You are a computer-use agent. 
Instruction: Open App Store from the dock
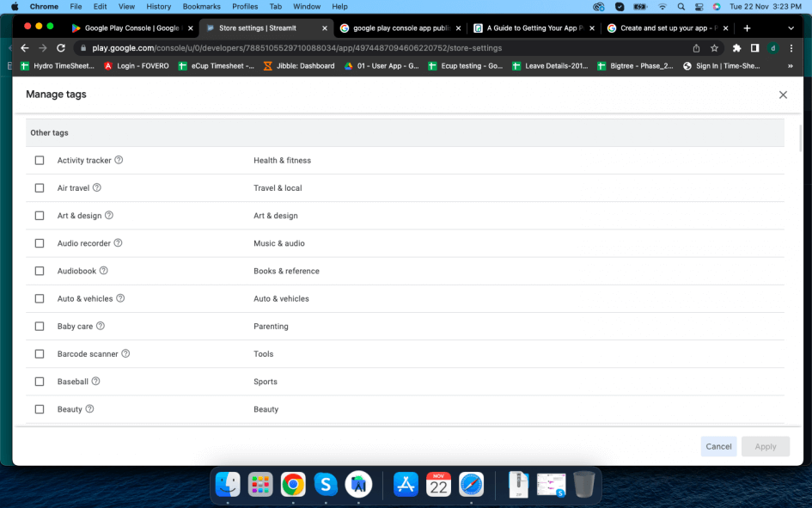[406, 485]
